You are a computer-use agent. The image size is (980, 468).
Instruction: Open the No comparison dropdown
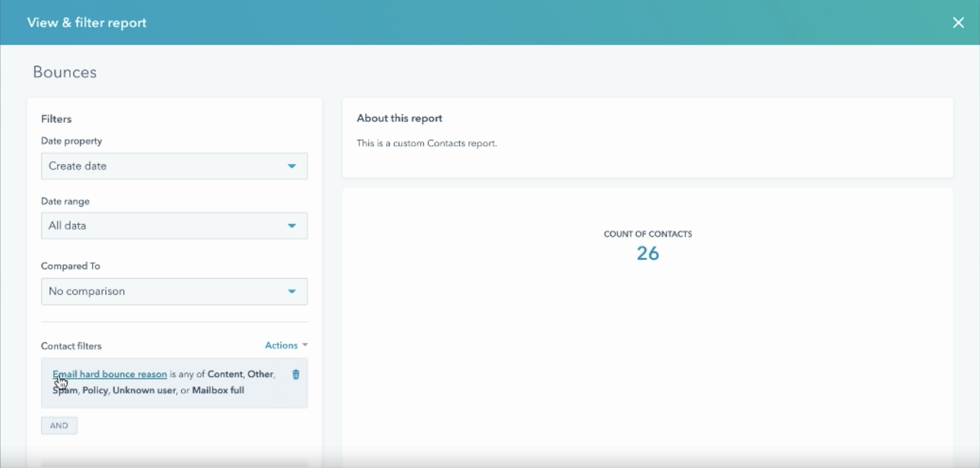[x=174, y=291]
